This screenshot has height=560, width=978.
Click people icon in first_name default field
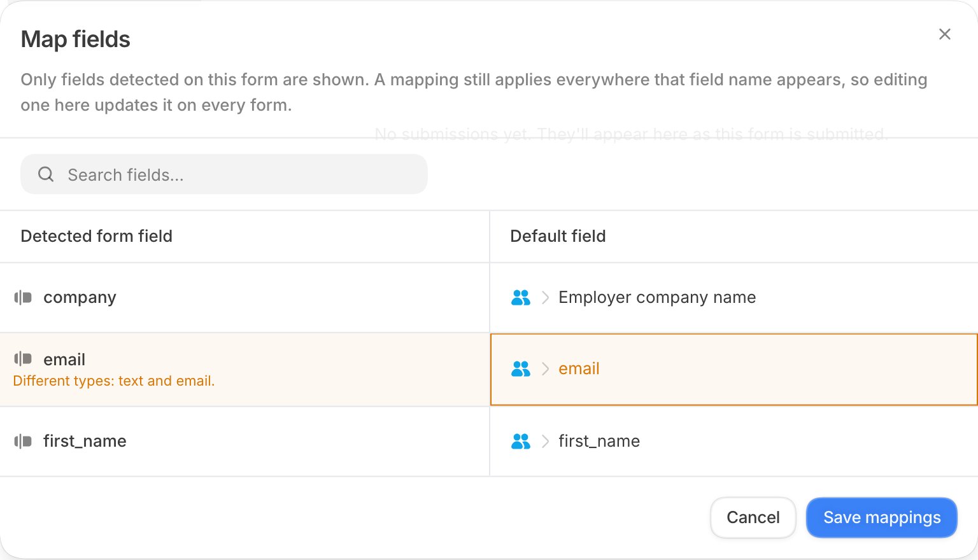click(x=521, y=441)
